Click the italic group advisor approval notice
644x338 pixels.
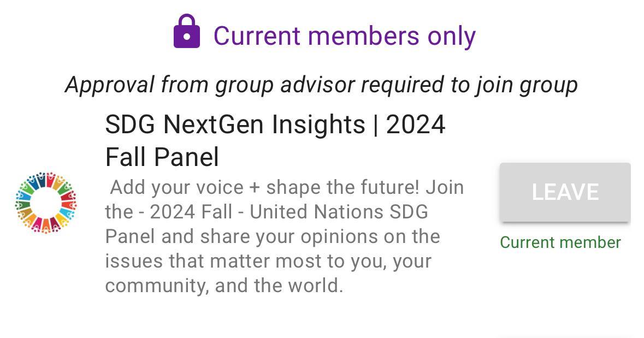[x=321, y=85]
